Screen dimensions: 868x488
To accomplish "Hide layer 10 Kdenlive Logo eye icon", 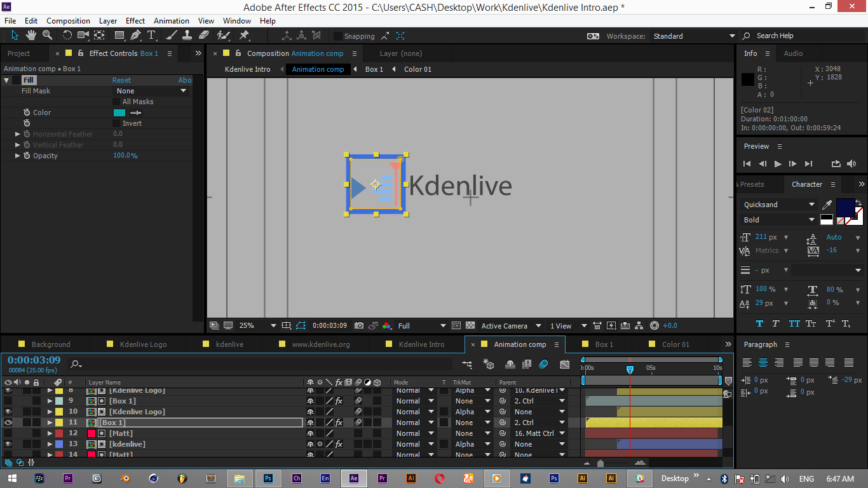I will [8, 412].
